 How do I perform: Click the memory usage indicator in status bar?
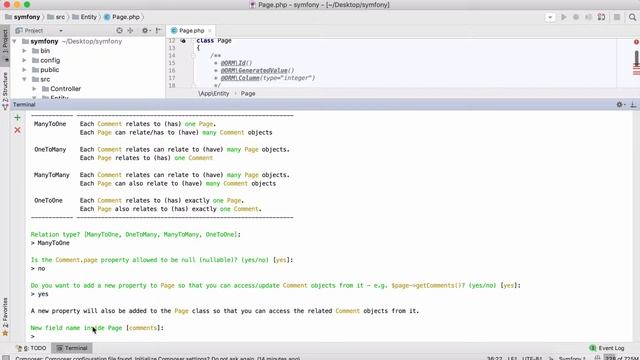point(620,358)
